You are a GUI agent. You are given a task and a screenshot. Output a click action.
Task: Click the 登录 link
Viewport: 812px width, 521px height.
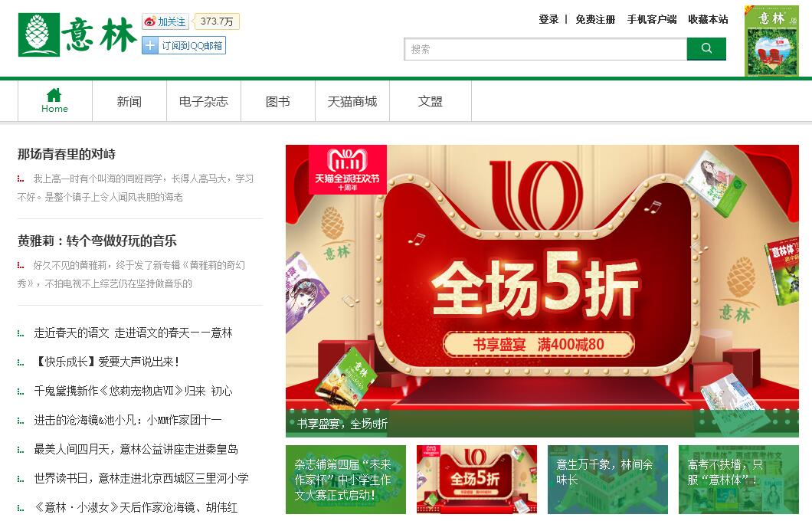point(548,20)
